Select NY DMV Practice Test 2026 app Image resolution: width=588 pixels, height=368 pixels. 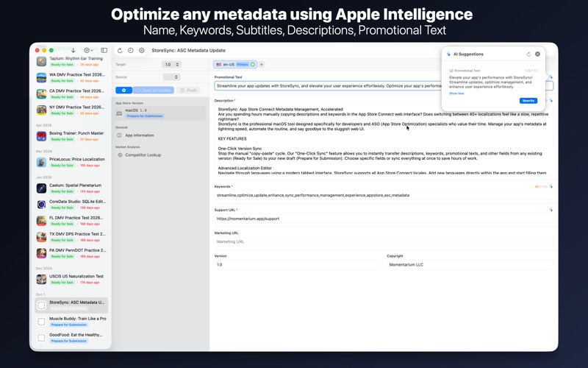coord(71,110)
